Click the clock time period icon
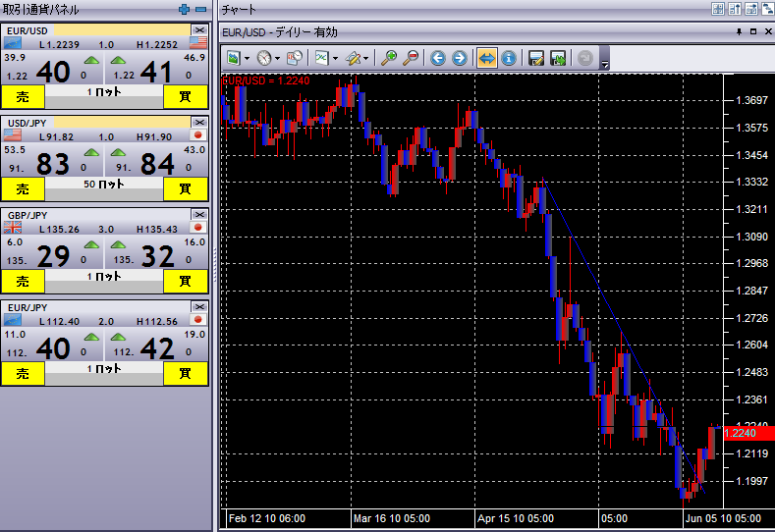 (x=264, y=58)
